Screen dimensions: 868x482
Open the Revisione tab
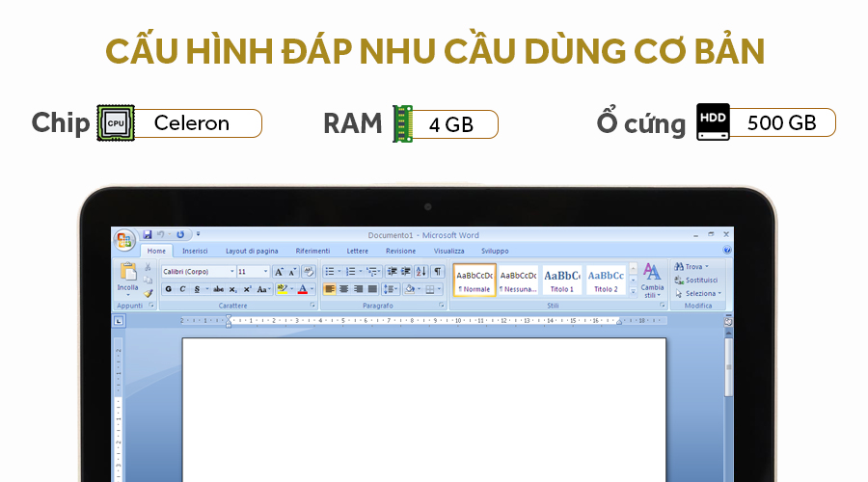(401, 251)
